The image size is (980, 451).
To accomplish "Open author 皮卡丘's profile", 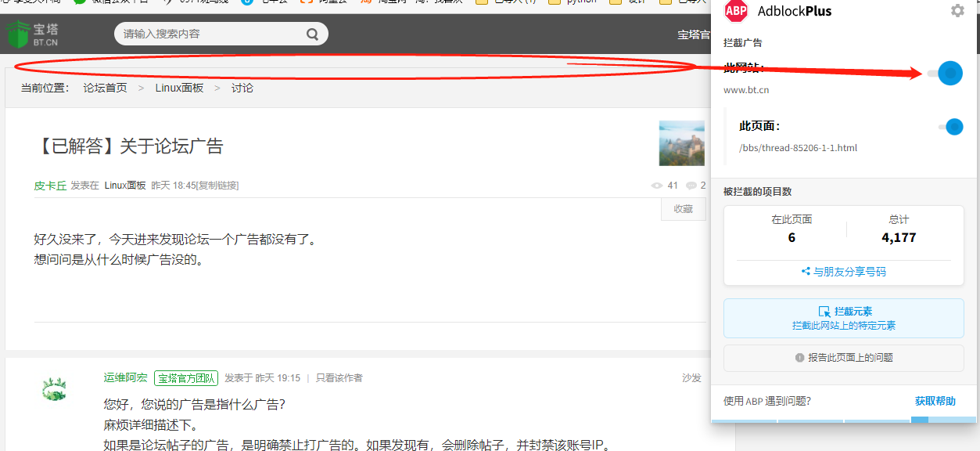I will 50,186.
